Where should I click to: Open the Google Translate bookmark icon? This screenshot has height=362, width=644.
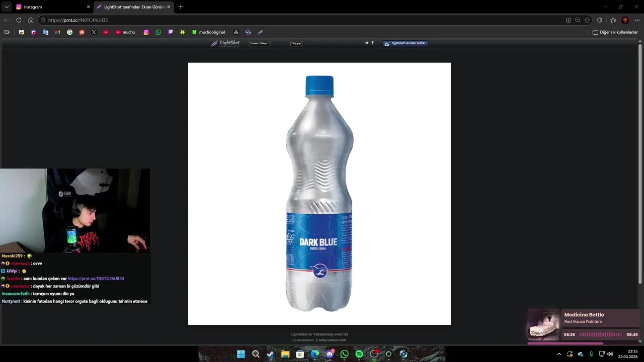tap(45, 32)
